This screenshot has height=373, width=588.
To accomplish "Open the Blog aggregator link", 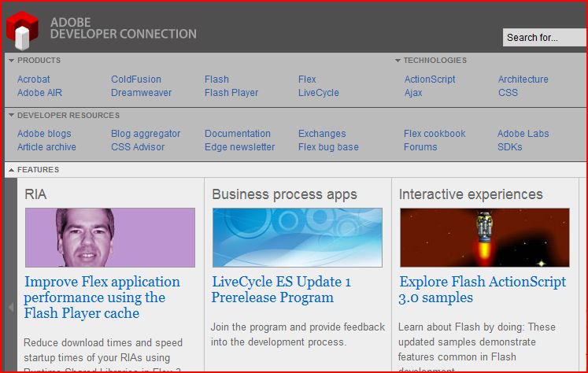I will 146,134.
